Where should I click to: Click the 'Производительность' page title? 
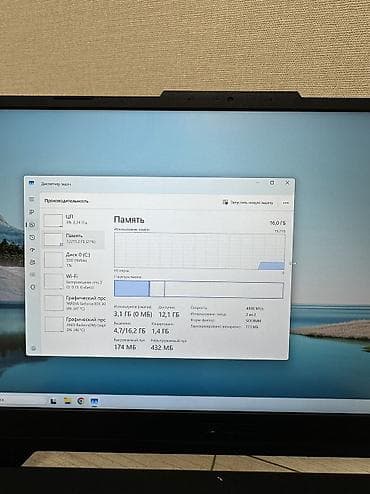(x=66, y=201)
